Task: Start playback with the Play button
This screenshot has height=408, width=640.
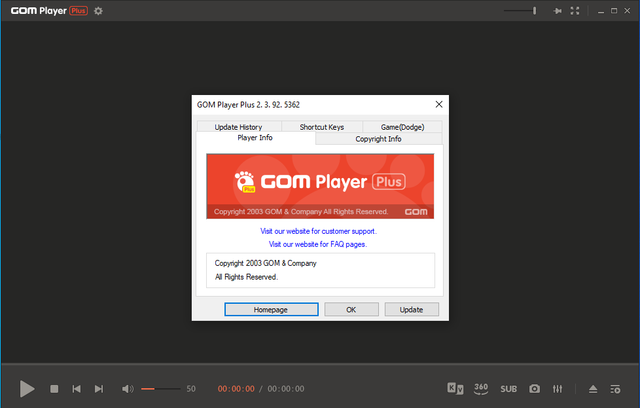Action: pos(27,389)
